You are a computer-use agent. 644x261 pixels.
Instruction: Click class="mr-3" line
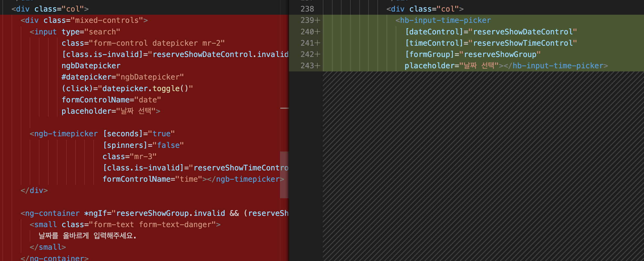point(130,156)
